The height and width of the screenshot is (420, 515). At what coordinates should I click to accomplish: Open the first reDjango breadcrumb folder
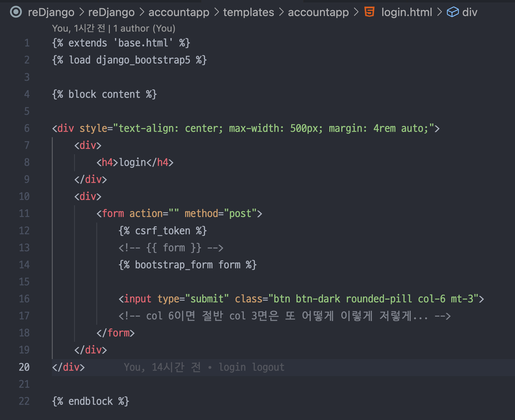51,12
